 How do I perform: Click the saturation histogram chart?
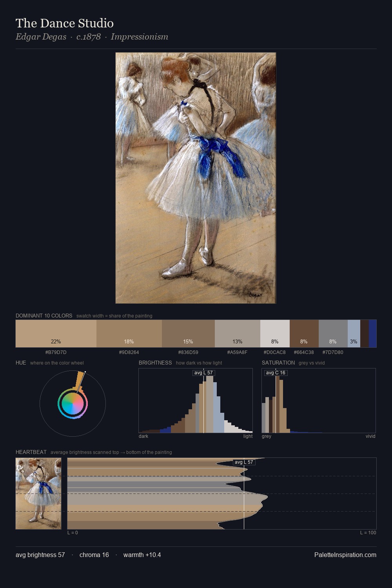click(x=319, y=401)
